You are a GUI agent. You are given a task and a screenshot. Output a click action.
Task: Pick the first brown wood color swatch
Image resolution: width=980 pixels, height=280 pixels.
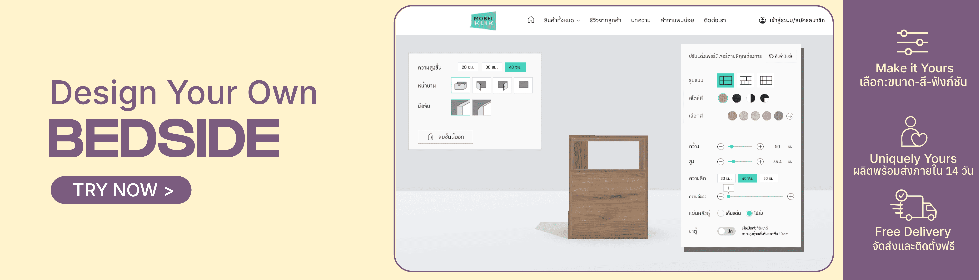tap(732, 116)
